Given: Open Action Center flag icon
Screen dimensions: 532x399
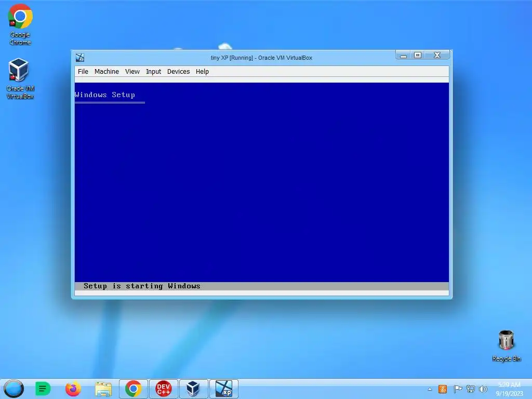Looking at the screenshot, I should (x=457, y=389).
